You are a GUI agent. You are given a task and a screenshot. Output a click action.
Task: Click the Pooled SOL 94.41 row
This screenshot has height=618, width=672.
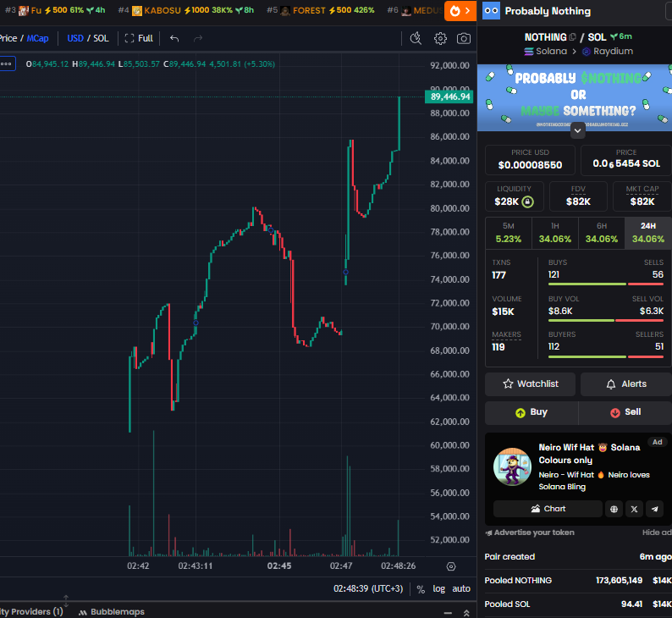(x=578, y=604)
